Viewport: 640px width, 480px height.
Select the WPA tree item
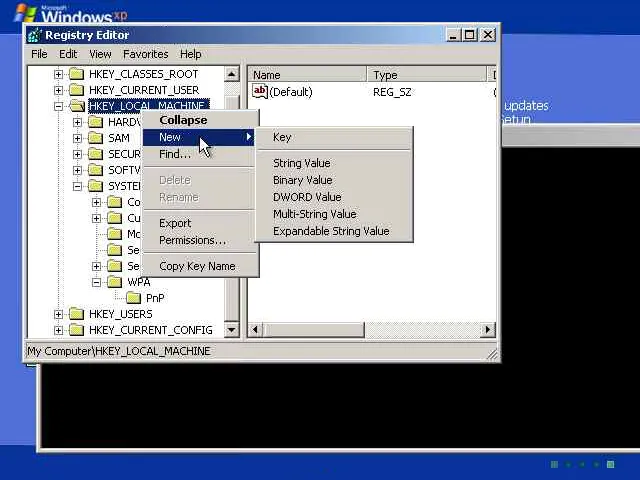point(139,282)
